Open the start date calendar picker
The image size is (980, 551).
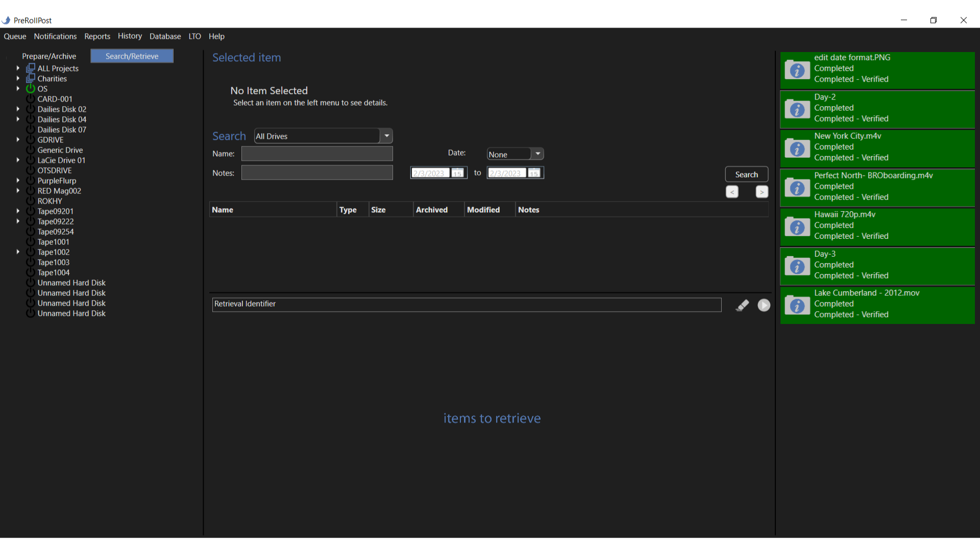(457, 173)
